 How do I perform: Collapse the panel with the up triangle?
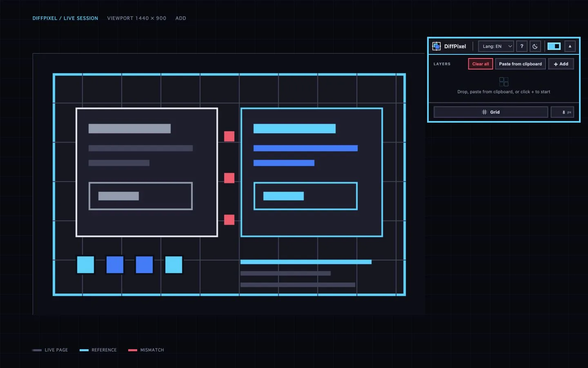570,46
